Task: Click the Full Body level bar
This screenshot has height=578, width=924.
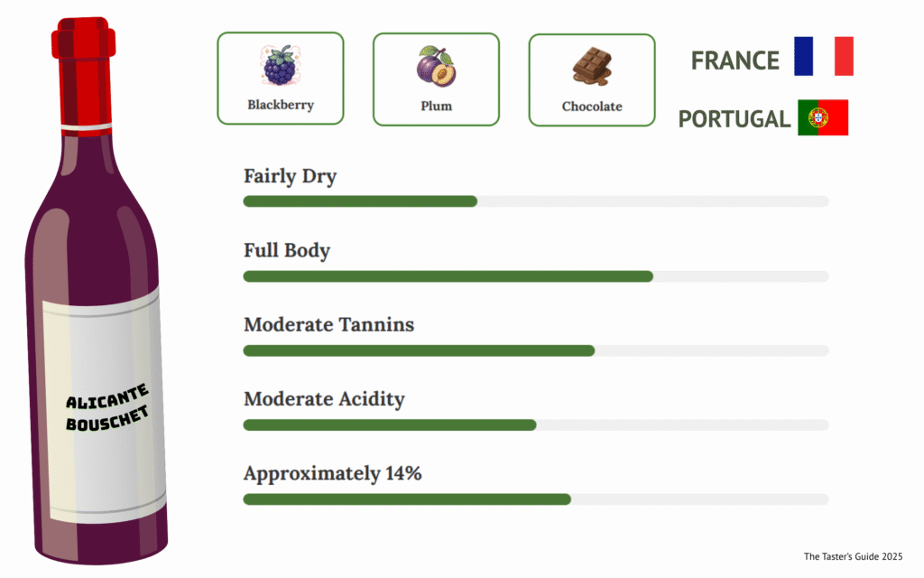Action: tap(535, 276)
